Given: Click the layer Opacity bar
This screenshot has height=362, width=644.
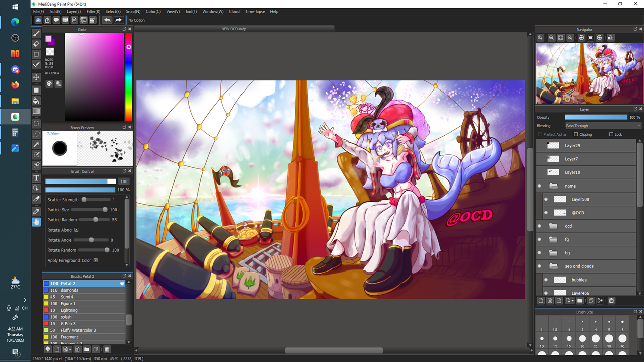Looking at the screenshot, I should [596, 117].
